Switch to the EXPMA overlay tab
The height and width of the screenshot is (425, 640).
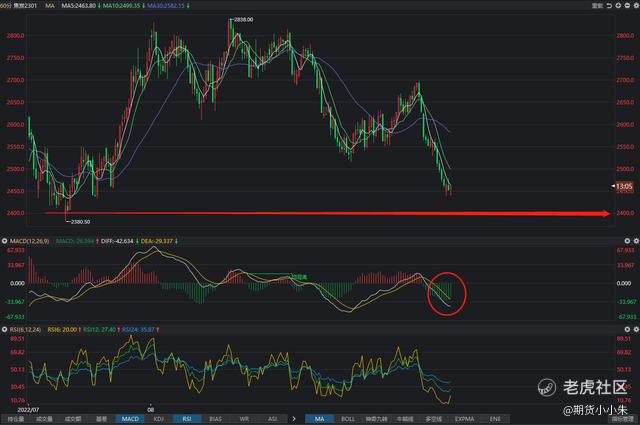pyautogui.click(x=466, y=419)
